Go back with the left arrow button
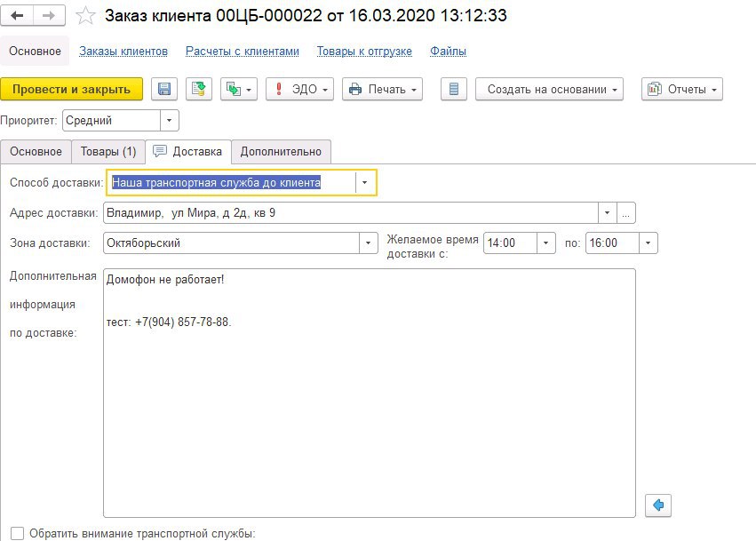This screenshot has width=756, height=541. [17, 16]
